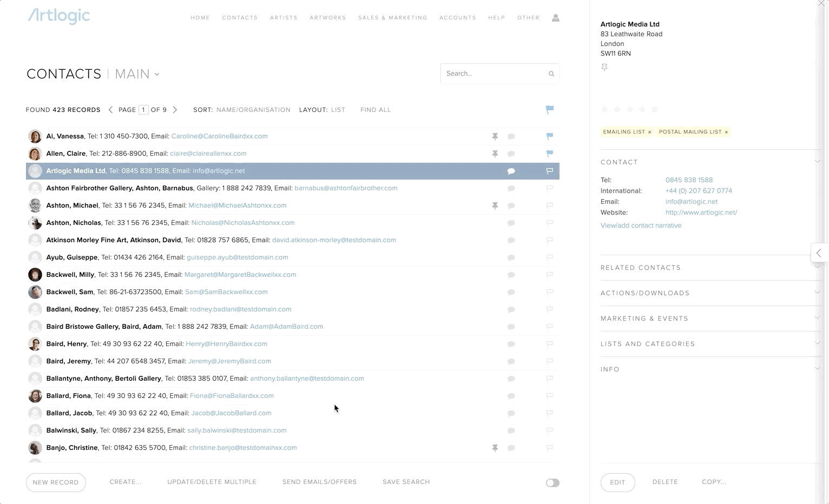Flag the Backwell, Sam record
The height and width of the screenshot is (504, 829).
549,292
